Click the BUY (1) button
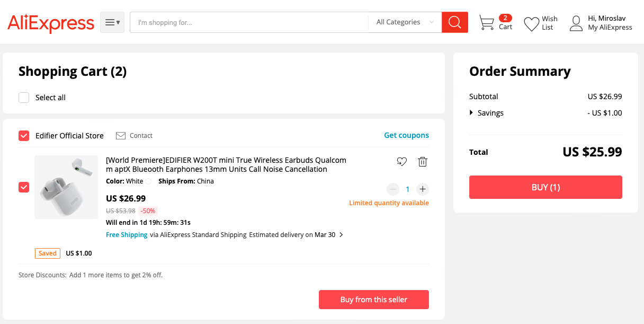Image resolution: width=644 pixels, height=324 pixels. [545, 187]
